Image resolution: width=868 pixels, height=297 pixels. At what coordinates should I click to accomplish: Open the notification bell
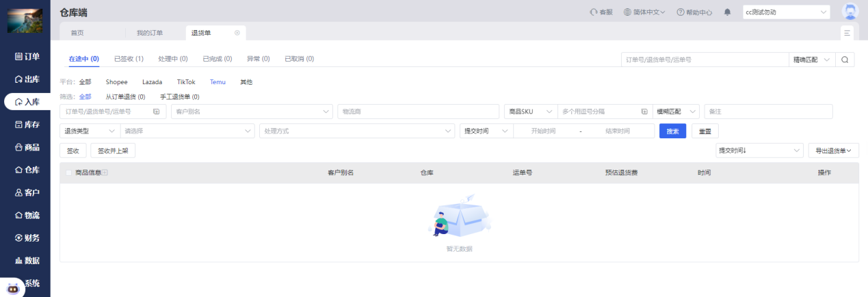click(x=727, y=12)
